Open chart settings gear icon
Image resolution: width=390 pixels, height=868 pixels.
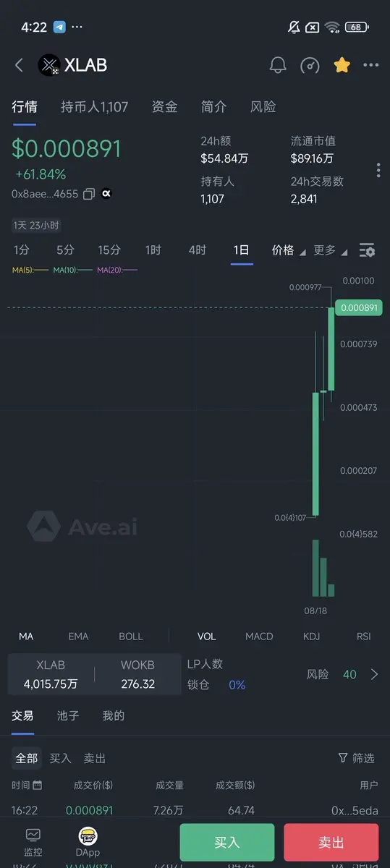pyautogui.click(x=368, y=250)
